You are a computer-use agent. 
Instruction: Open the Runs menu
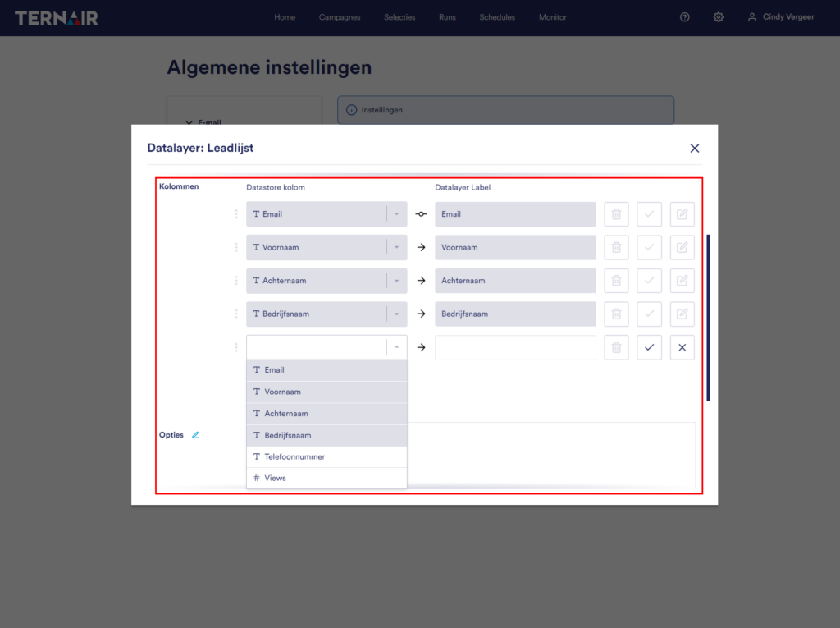[447, 17]
